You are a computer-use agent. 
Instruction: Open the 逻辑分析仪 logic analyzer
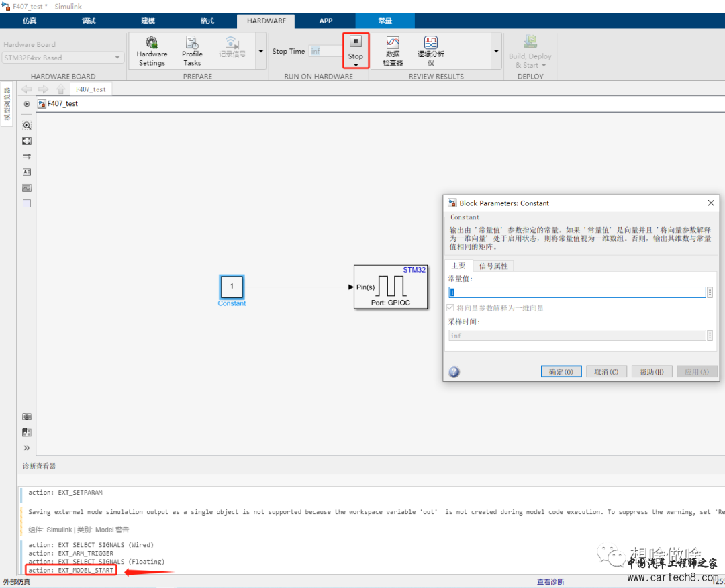coord(430,51)
